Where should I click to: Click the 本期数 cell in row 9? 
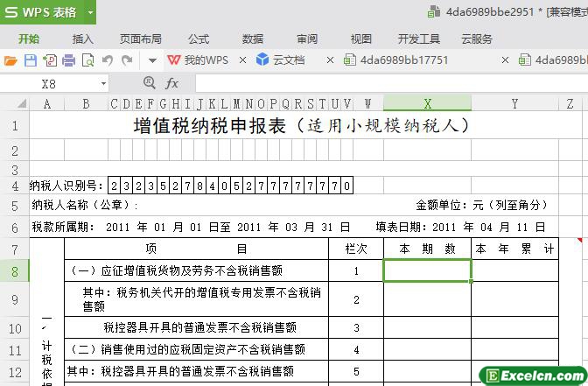point(427,299)
